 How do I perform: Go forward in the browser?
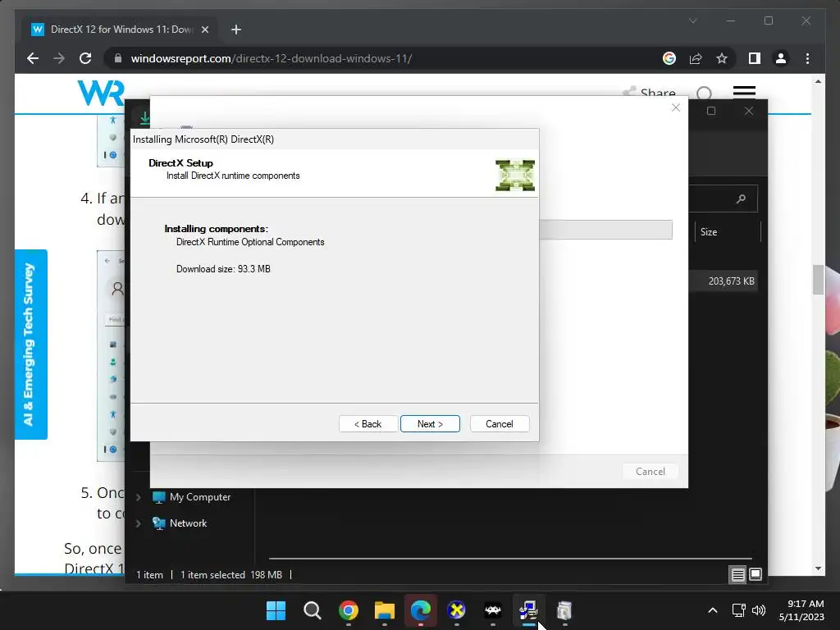59,58
